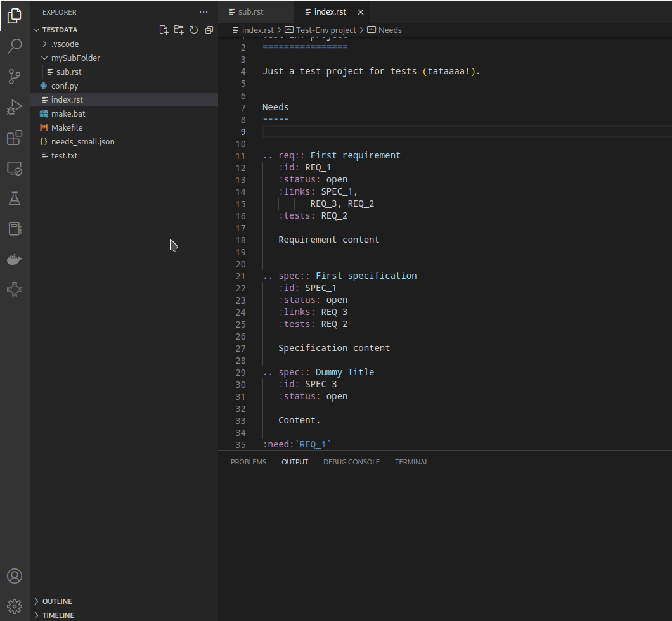Click the New Folder icon in the Explorer
672x621 pixels.
[x=179, y=30]
